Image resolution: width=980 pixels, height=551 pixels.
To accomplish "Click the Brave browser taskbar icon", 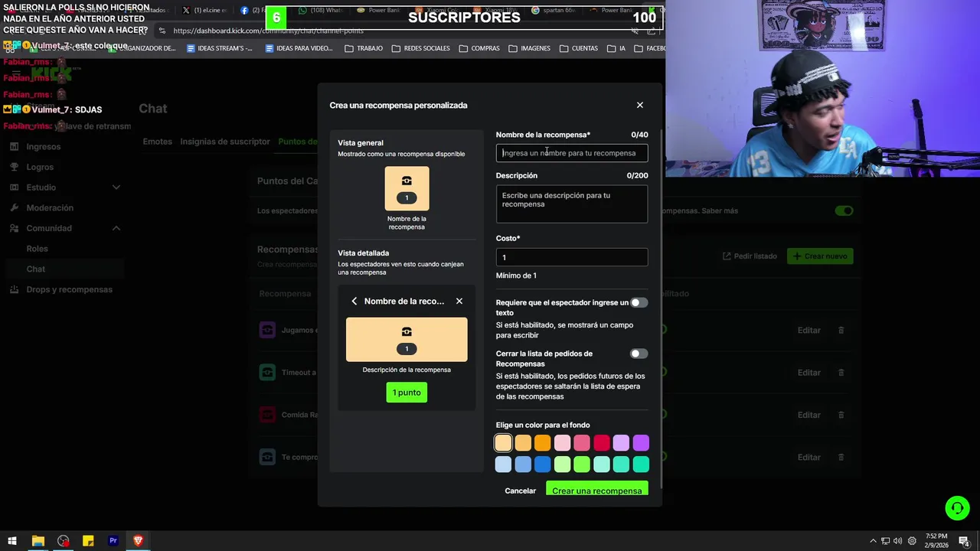I will point(138,541).
